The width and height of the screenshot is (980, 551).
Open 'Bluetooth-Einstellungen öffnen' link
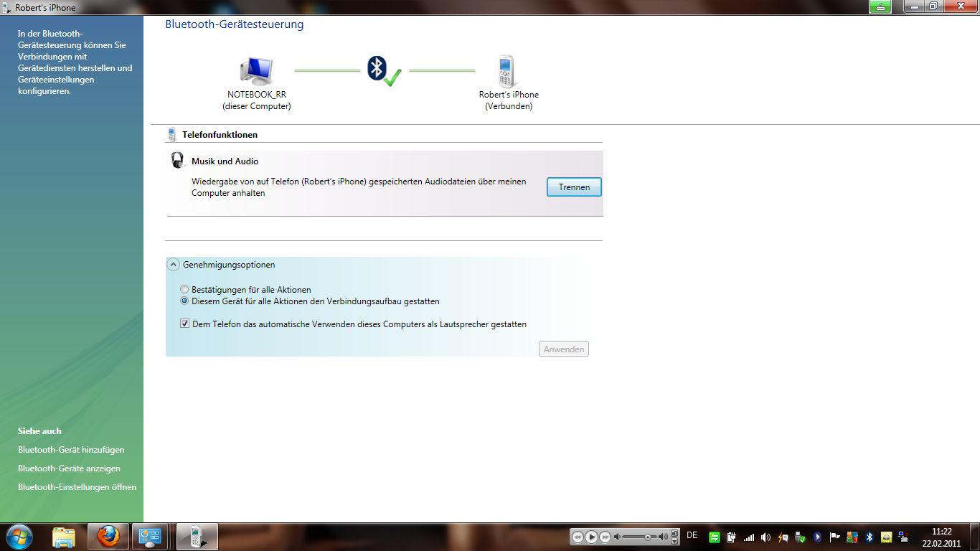pos(77,487)
